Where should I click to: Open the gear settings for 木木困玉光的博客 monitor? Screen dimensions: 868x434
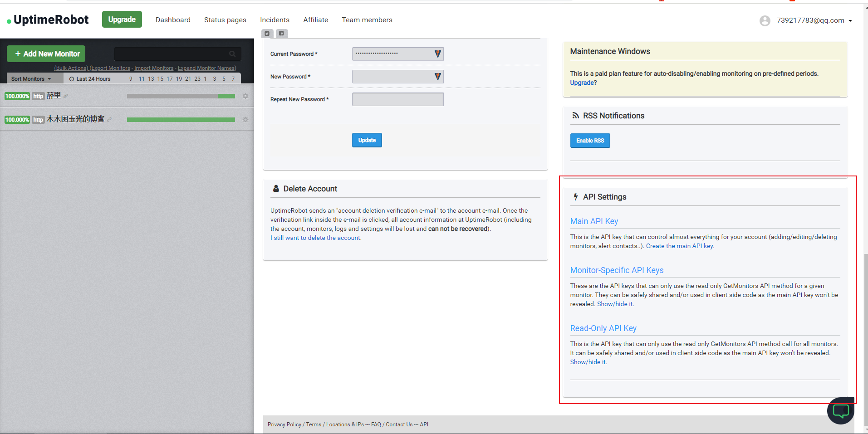pos(245,120)
